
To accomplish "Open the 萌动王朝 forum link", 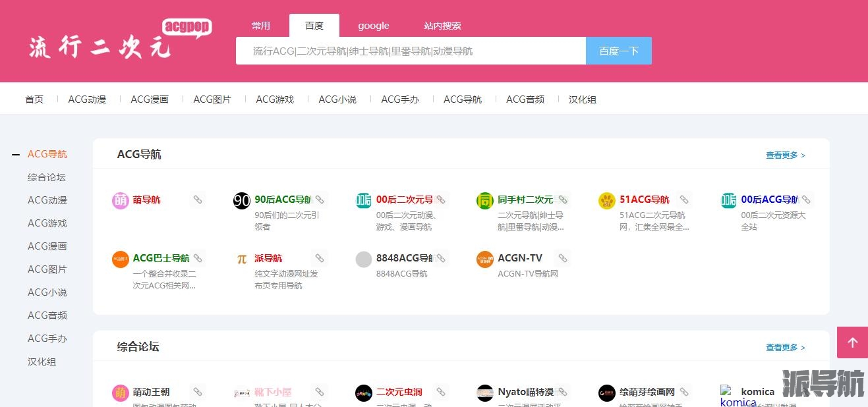I will (x=151, y=392).
